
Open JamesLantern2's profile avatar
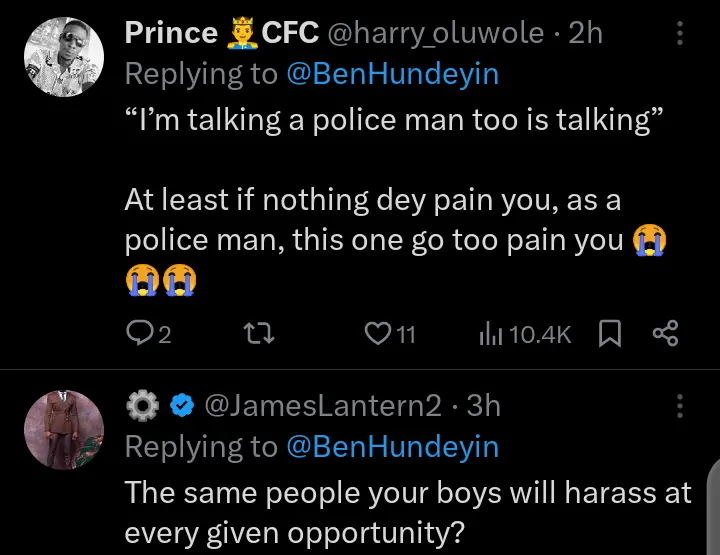64,429
